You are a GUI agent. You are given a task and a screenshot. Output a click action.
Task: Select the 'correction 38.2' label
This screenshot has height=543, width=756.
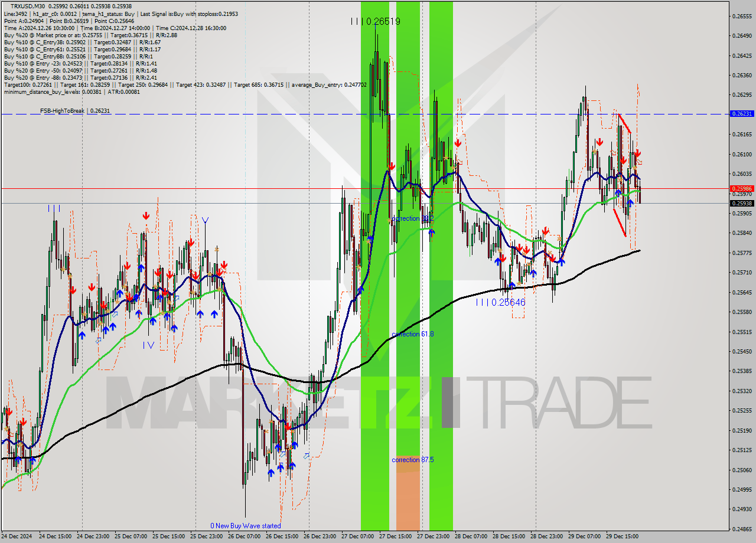pyautogui.click(x=413, y=218)
